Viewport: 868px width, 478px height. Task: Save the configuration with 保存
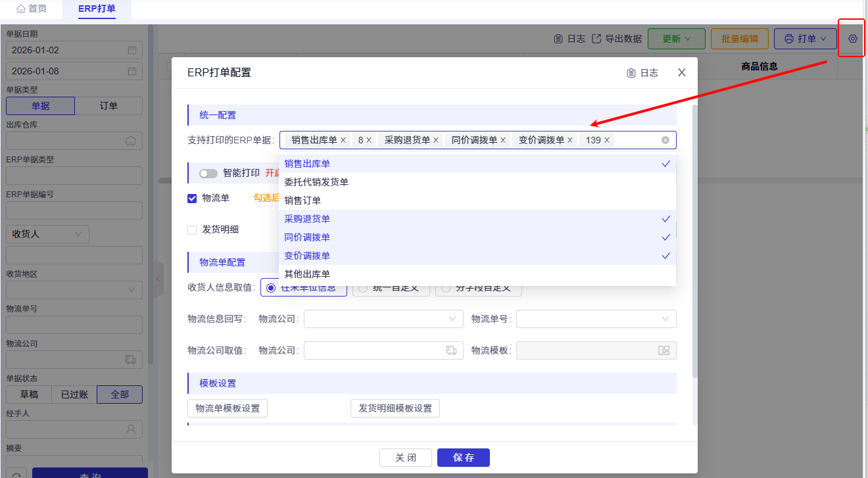pos(464,458)
